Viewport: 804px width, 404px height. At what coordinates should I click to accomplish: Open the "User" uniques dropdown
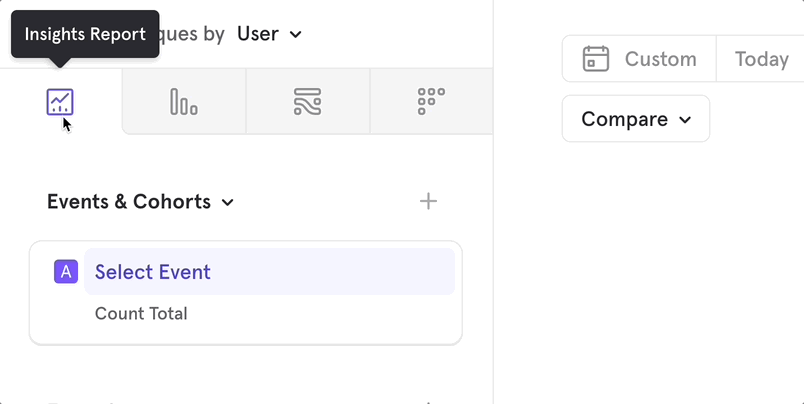click(268, 35)
